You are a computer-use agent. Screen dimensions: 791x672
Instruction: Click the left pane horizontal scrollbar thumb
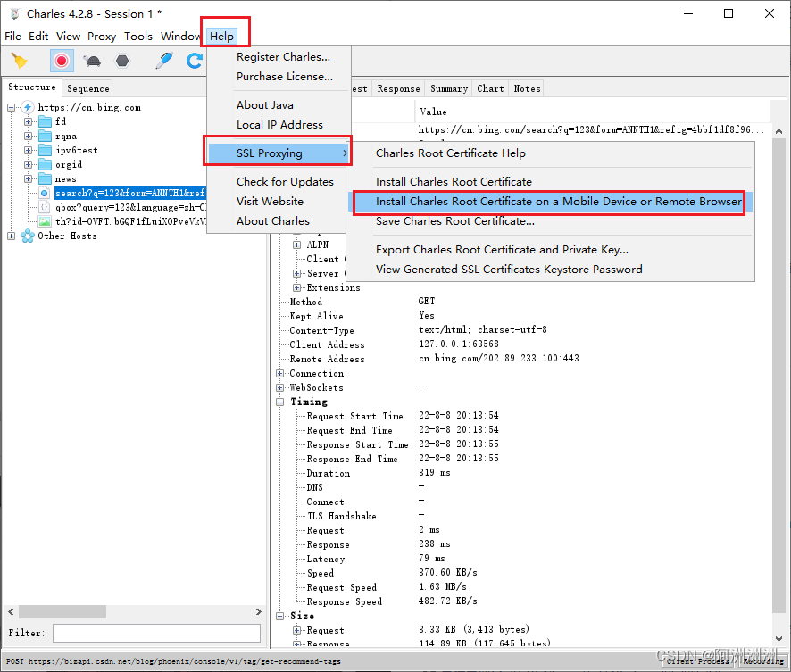(62, 612)
